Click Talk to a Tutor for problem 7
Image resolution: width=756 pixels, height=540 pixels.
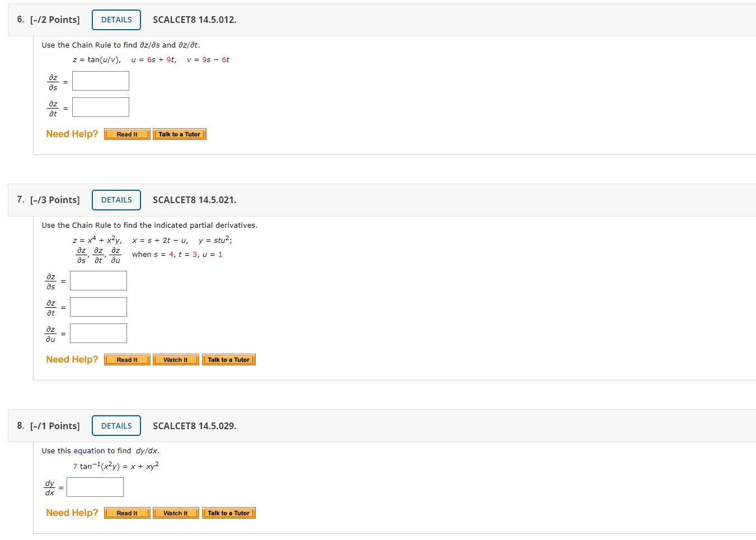pos(228,359)
